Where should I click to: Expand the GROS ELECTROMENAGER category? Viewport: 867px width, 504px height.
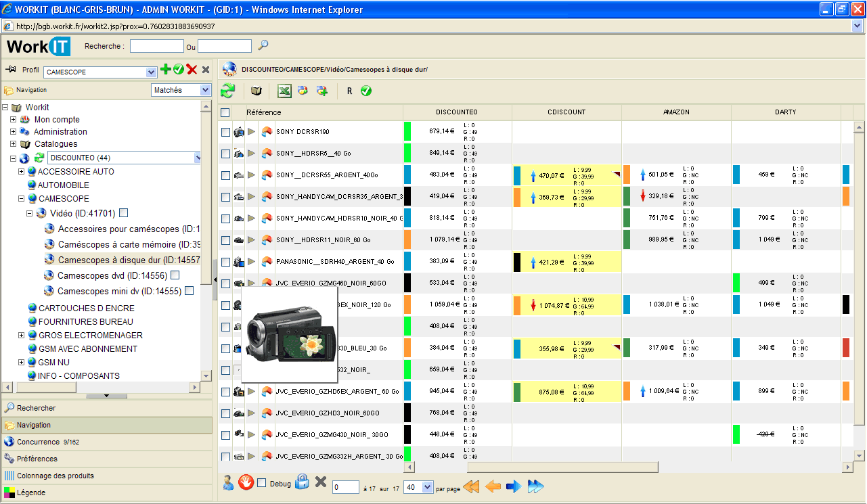point(21,336)
